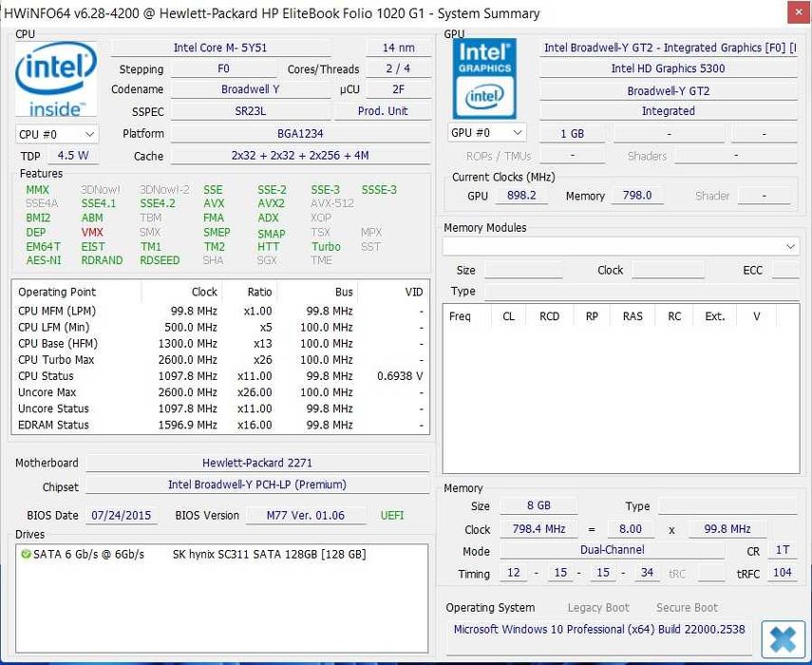Click the Memory Size 8 GB field

click(x=538, y=505)
